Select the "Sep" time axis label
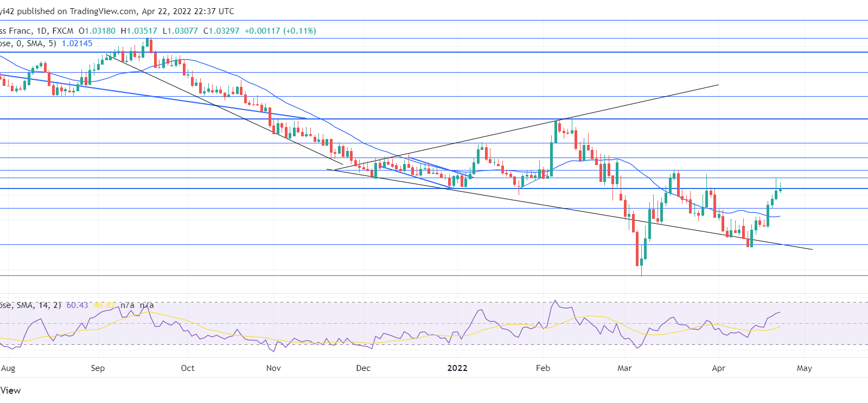This screenshot has width=868, height=403. point(98,368)
